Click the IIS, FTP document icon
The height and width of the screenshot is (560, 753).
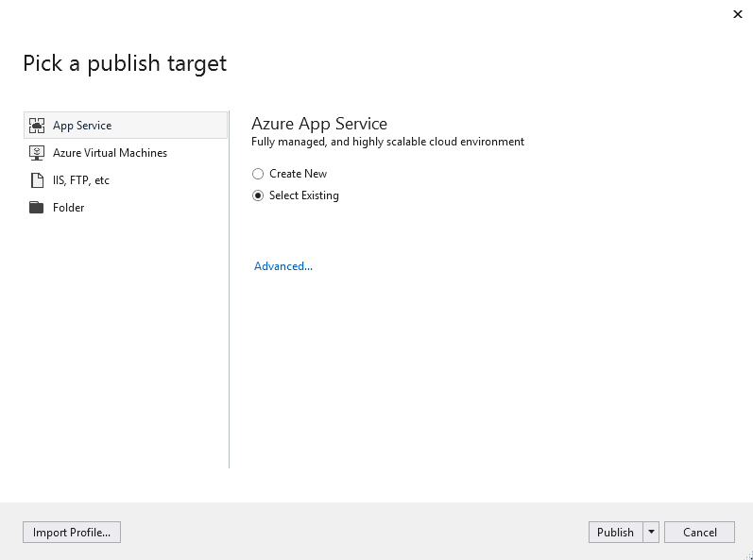[x=37, y=180]
